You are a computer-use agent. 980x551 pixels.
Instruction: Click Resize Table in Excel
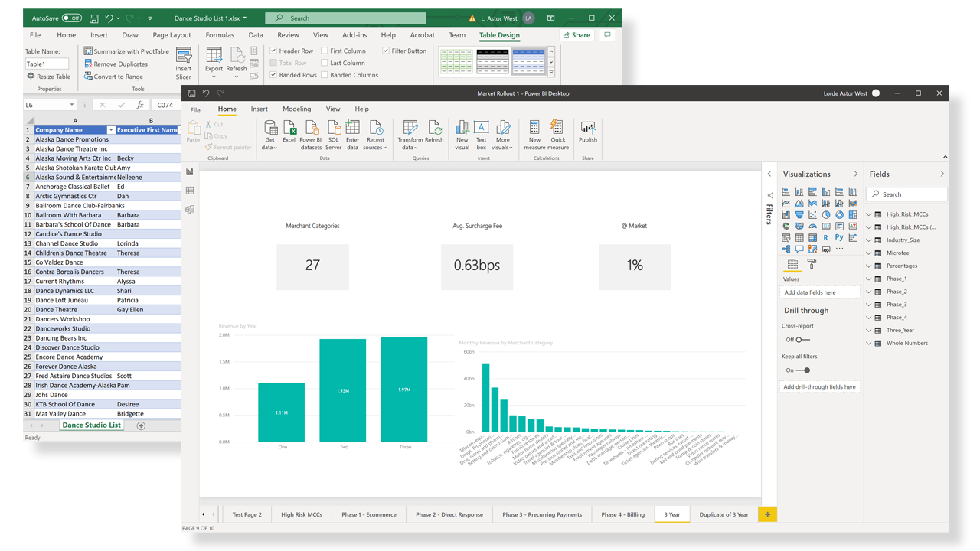[49, 77]
